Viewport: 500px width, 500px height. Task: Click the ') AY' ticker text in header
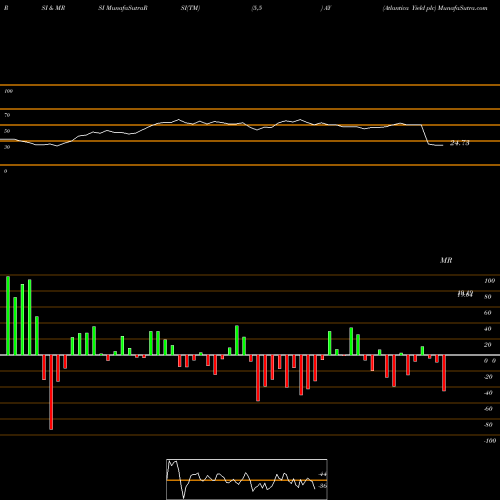326,8
